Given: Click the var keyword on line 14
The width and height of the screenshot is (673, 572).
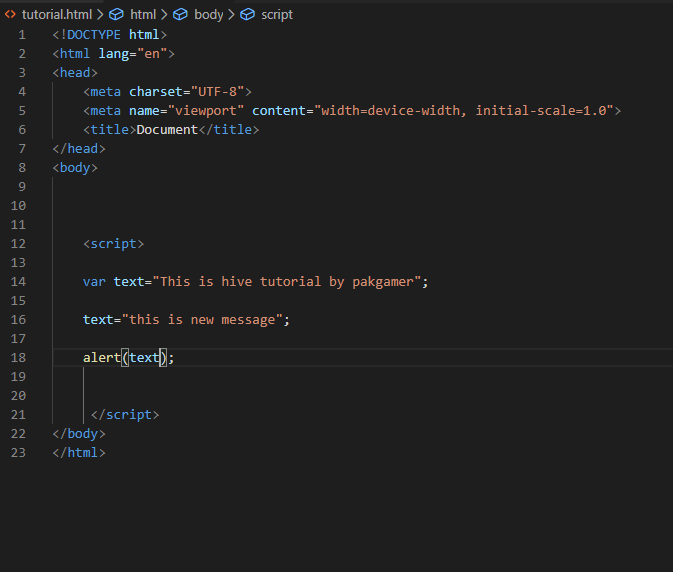Looking at the screenshot, I should (94, 282).
